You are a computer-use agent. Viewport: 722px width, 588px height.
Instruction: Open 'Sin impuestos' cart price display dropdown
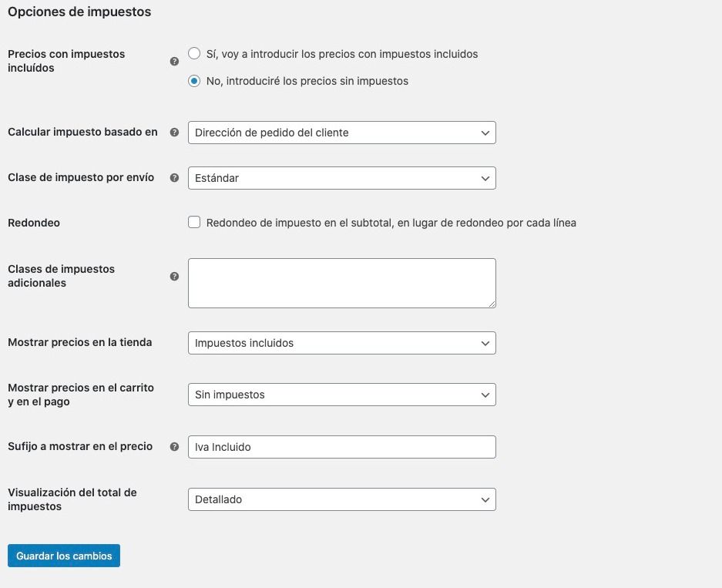(x=341, y=395)
